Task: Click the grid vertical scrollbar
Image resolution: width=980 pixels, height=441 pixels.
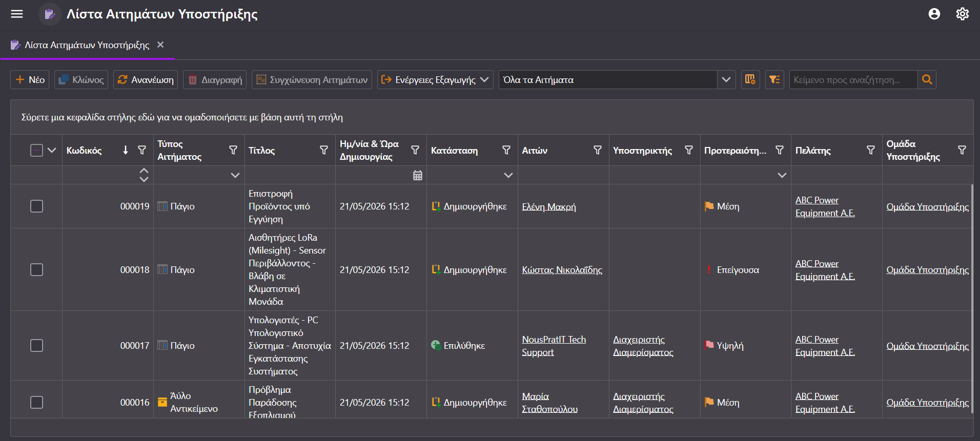Action: [x=972, y=300]
